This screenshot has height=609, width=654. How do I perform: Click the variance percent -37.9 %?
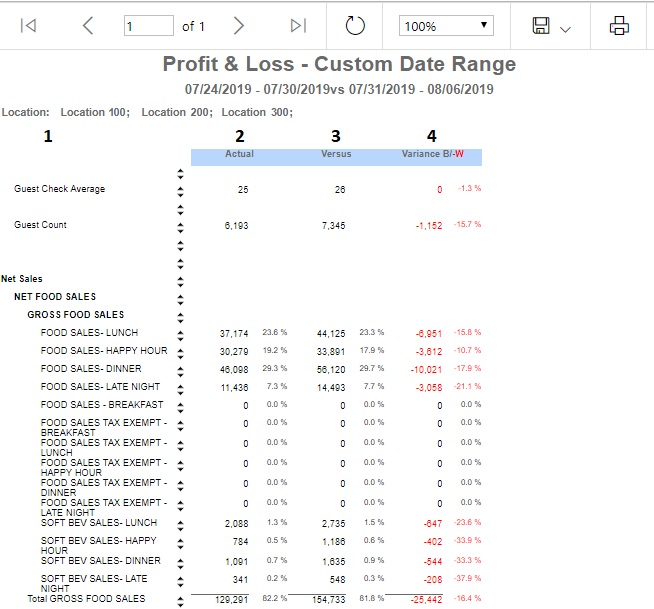[467, 578]
